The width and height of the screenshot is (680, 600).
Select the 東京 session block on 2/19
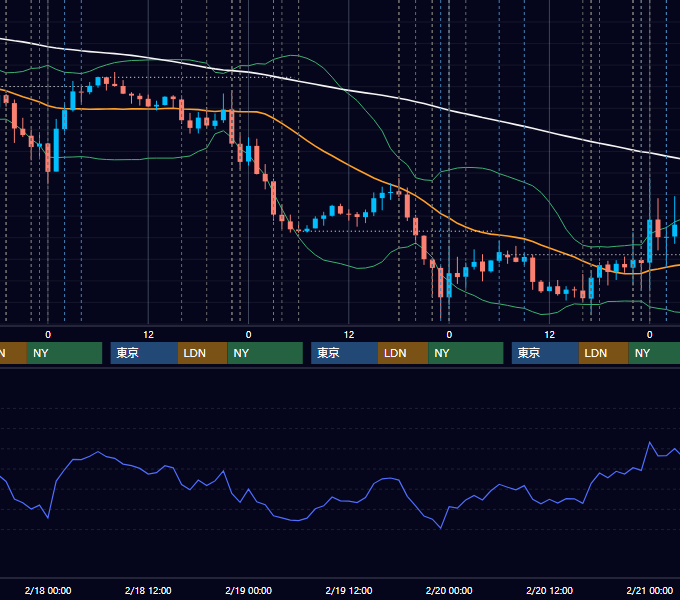(344, 353)
